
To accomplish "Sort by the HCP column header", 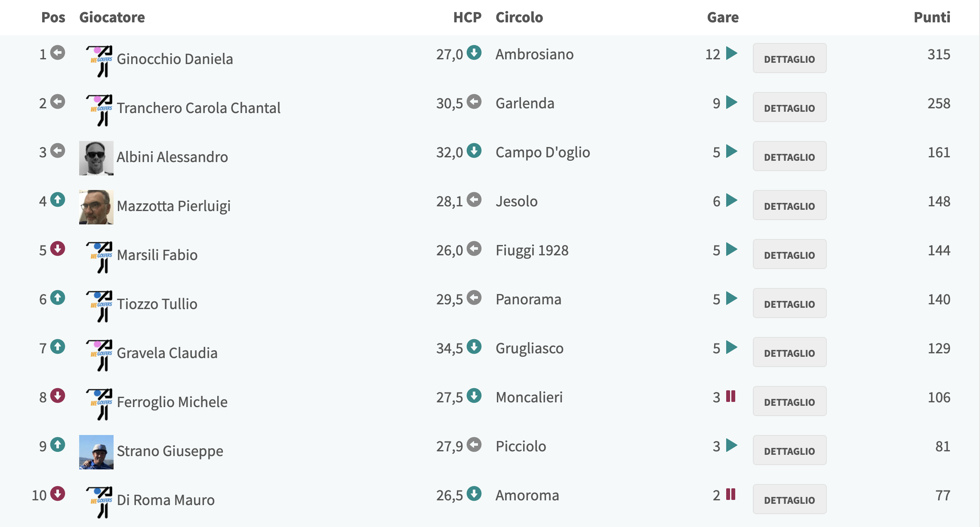I will pos(467,17).
